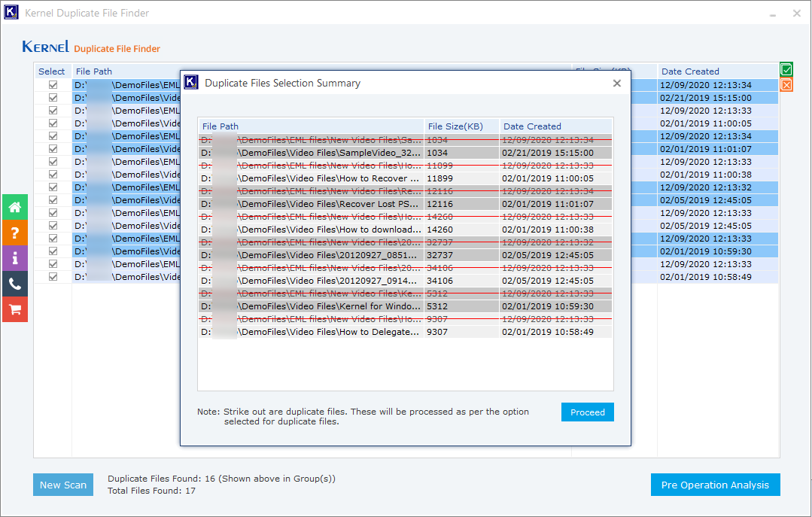This screenshot has height=517, width=812.
Task: Click the New Scan button
Action: (63, 485)
